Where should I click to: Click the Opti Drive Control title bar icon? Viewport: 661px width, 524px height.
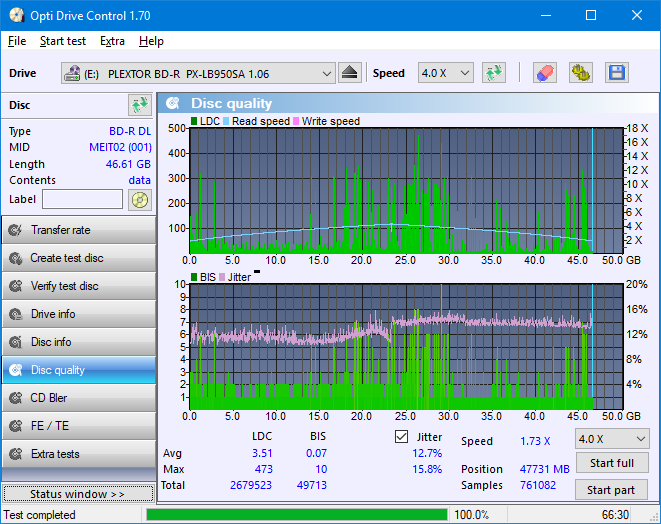tap(16, 15)
